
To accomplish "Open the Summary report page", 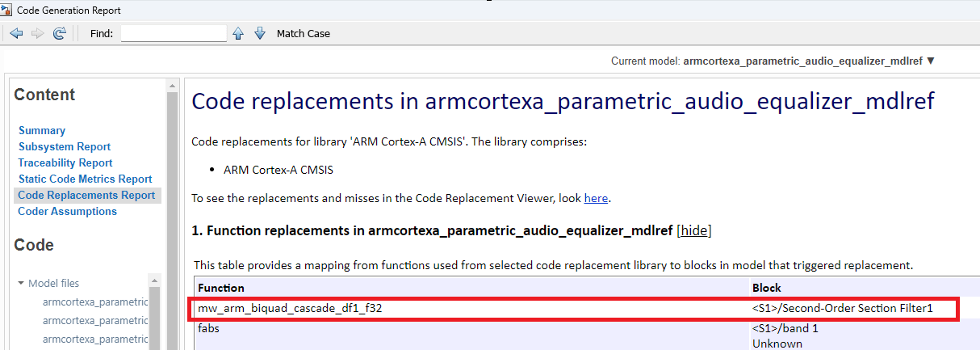I will pos(41,130).
